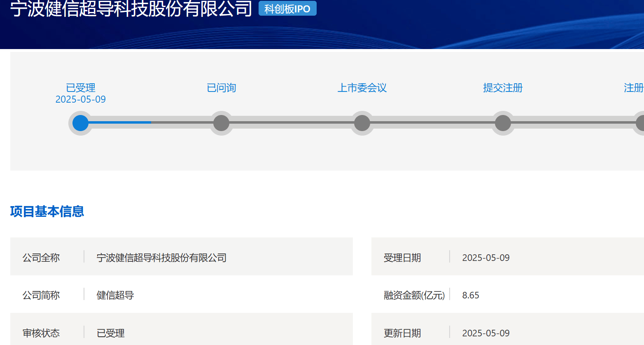Viewport: 644px width, 345px height.
Task: Select the 提交注册 stage dot on timeline
Action: 503,123
